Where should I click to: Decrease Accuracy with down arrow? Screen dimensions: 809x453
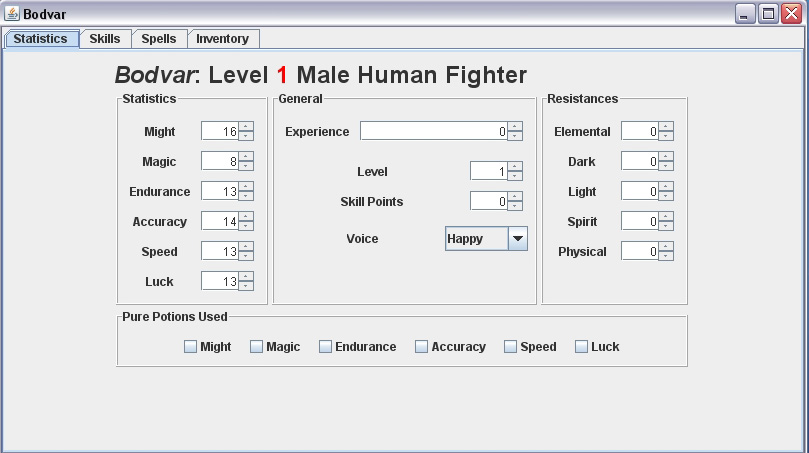246,225
